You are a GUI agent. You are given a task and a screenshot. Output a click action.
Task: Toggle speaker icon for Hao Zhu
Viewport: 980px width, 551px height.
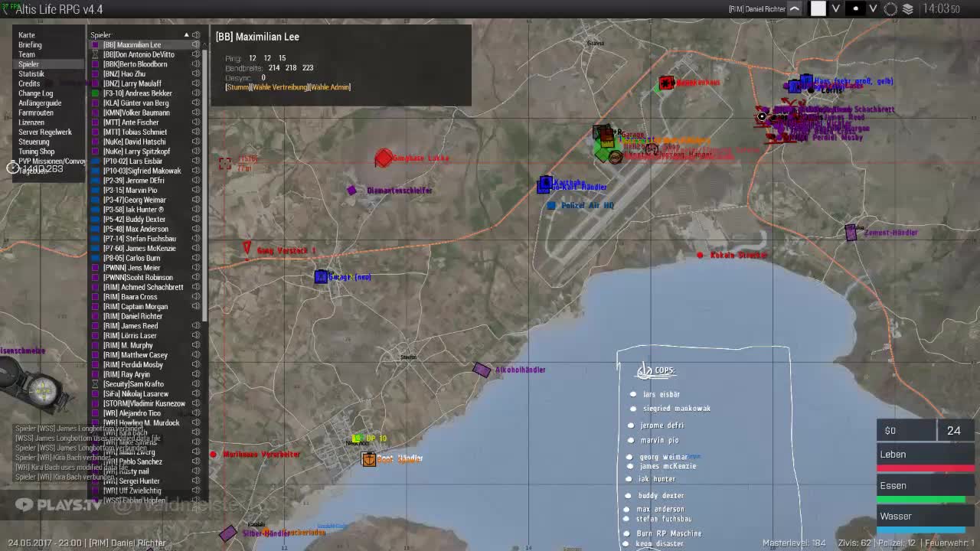pyautogui.click(x=196, y=74)
